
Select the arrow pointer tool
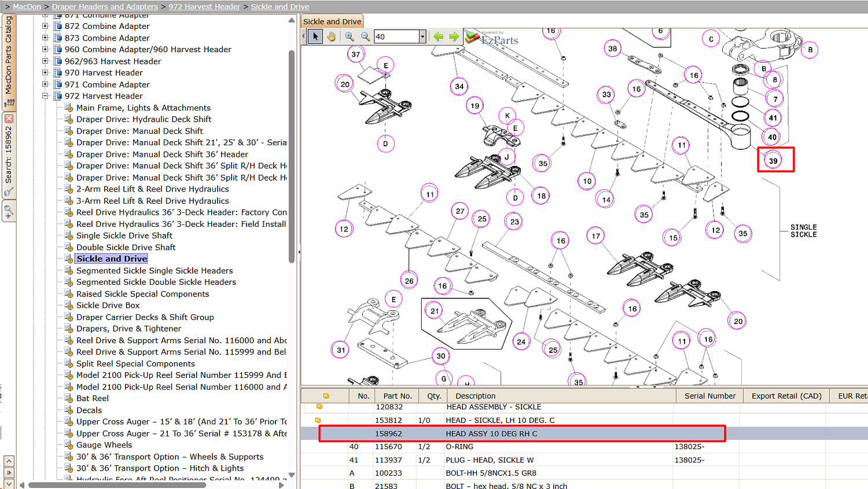pyautogui.click(x=315, y=36)
